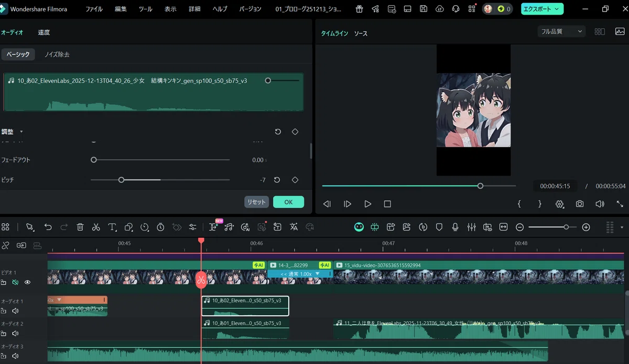Show audio scope waveform icon in preview
629x364 pixels.
(x=620, y=31)
